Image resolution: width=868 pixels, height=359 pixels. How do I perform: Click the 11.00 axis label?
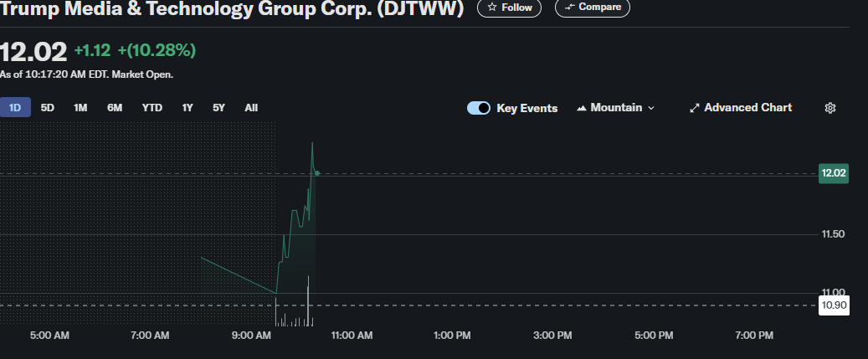tap(833, 292)
